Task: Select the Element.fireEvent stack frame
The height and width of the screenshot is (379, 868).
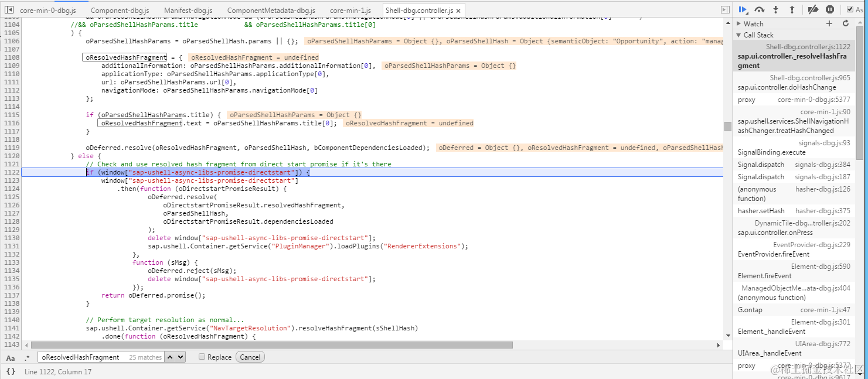Action: [x=794, y=271]
